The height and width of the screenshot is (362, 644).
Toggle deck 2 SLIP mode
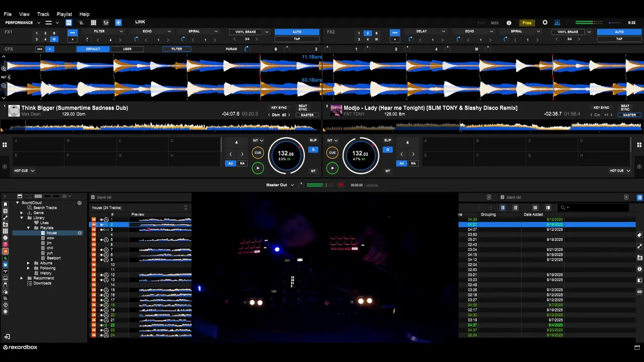tap(387, 140)
